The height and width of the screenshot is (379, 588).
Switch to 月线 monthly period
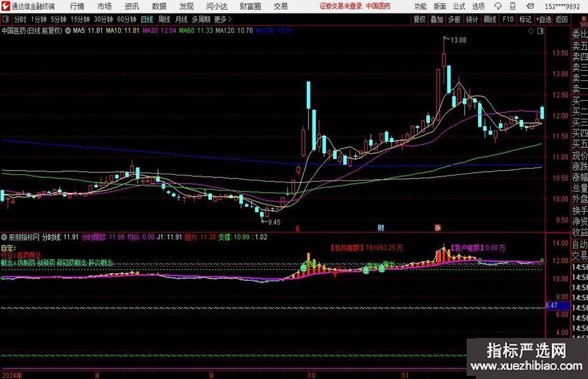pyautogui.click(x=182, y=19)
